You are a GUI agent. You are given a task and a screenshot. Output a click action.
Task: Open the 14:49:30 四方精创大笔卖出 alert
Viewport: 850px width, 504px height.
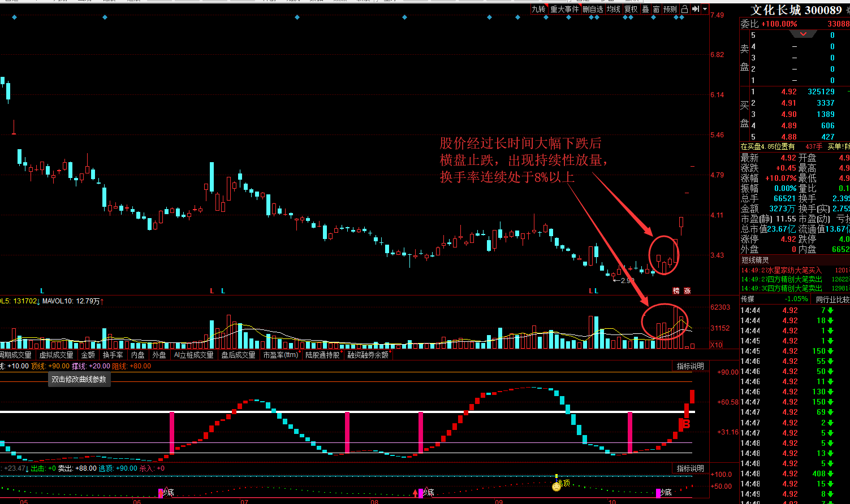[x=795, y=288]
